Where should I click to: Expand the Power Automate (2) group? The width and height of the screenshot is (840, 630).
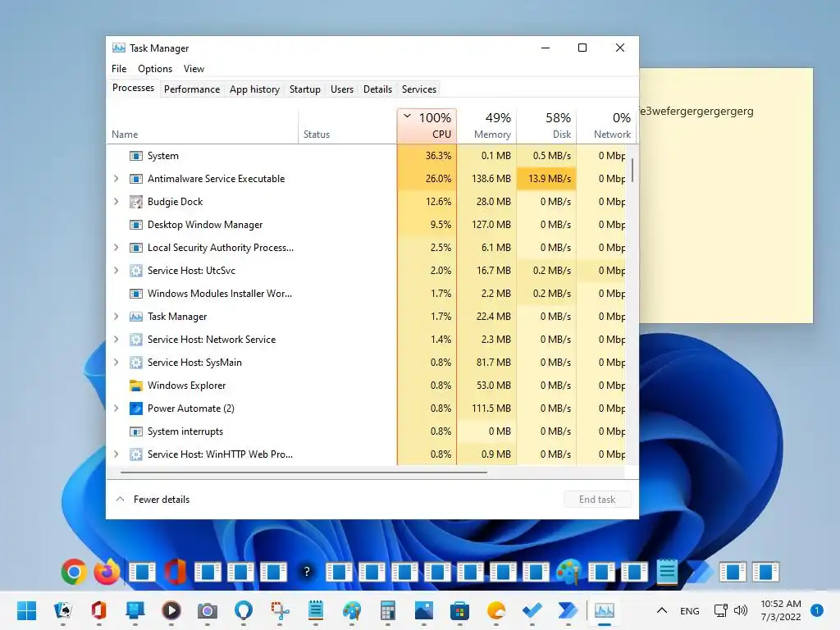point(116,409)
